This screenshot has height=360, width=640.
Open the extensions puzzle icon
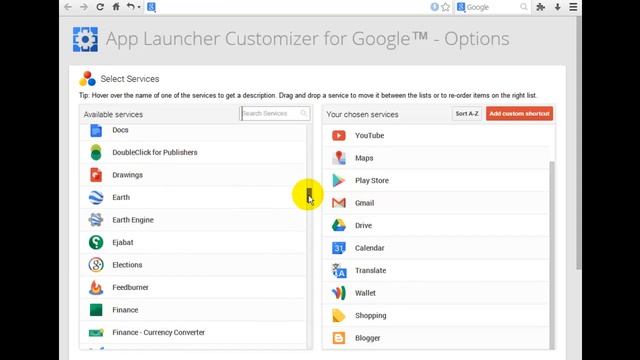(x=540, y=7)
